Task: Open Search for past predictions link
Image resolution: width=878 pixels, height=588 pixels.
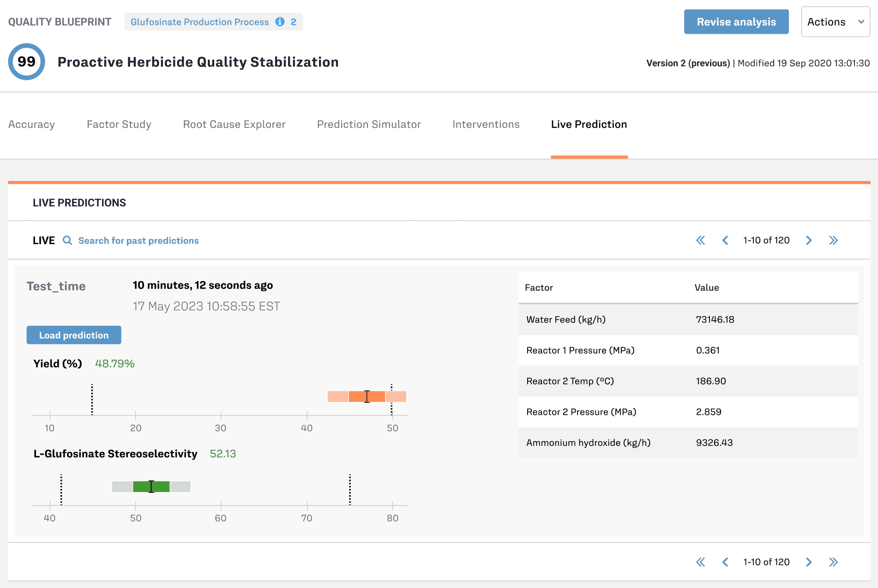Action: pyautogui.click(x=138, y=240)
